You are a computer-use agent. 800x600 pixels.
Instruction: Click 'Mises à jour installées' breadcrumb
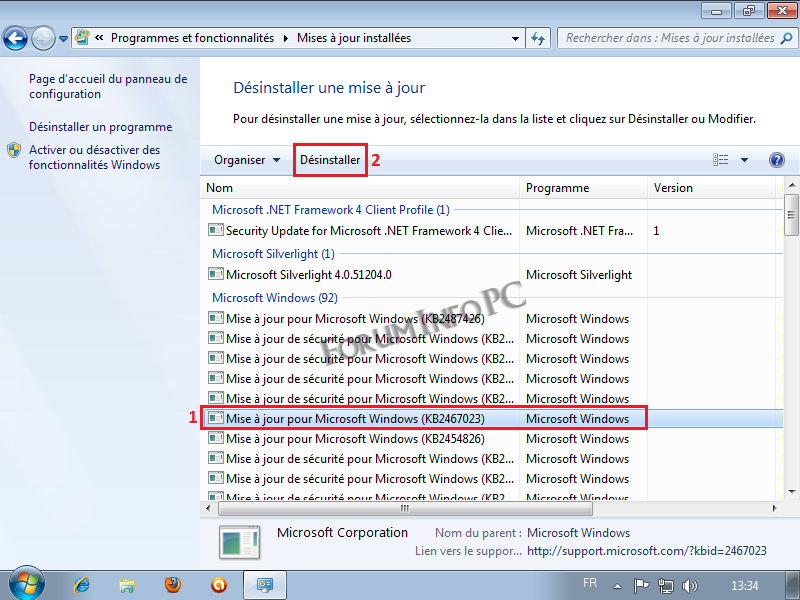click(354, 38)
